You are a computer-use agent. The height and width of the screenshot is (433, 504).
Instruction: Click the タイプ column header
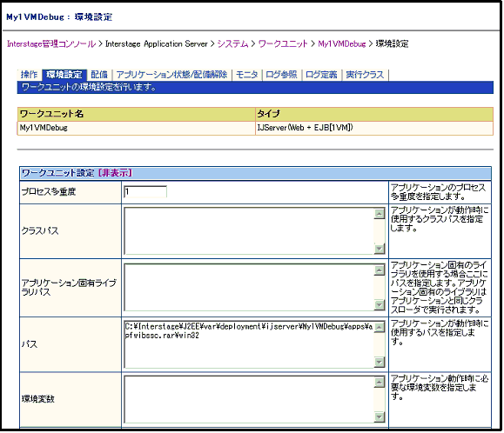(374, 114)
